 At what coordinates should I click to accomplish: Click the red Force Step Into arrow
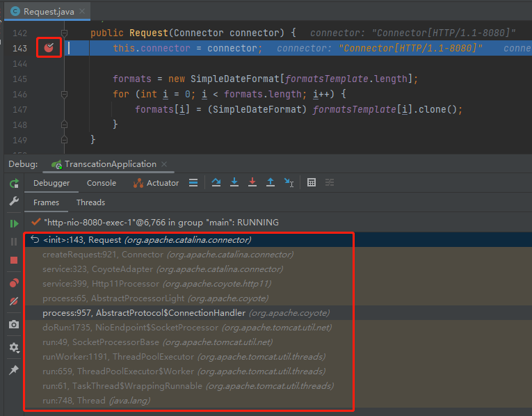point(252,182)
